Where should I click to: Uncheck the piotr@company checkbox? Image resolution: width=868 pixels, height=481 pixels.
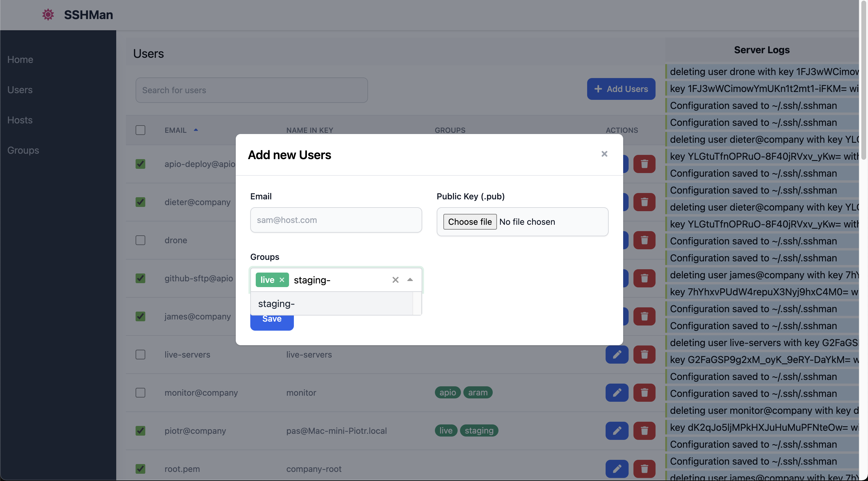point(140,430)
